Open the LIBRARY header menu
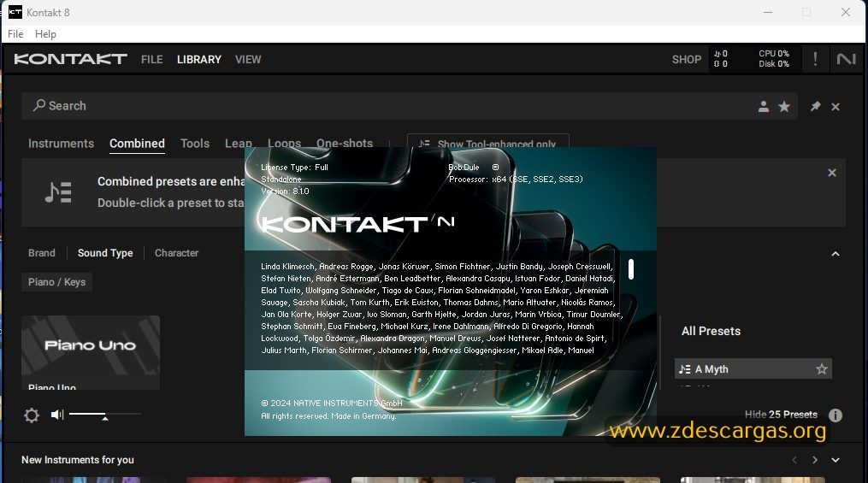Image resolution: width=868 pixels, height=483 pixels. click(x=199, y=59)
